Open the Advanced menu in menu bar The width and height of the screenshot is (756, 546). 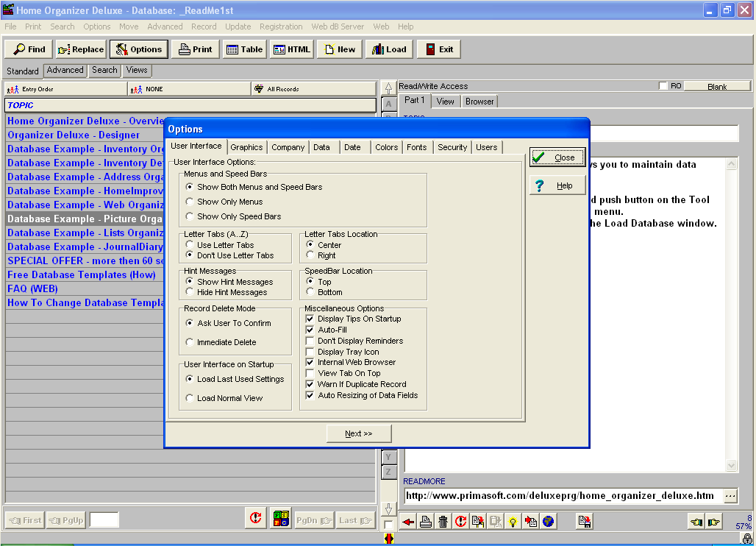[165, 26]
